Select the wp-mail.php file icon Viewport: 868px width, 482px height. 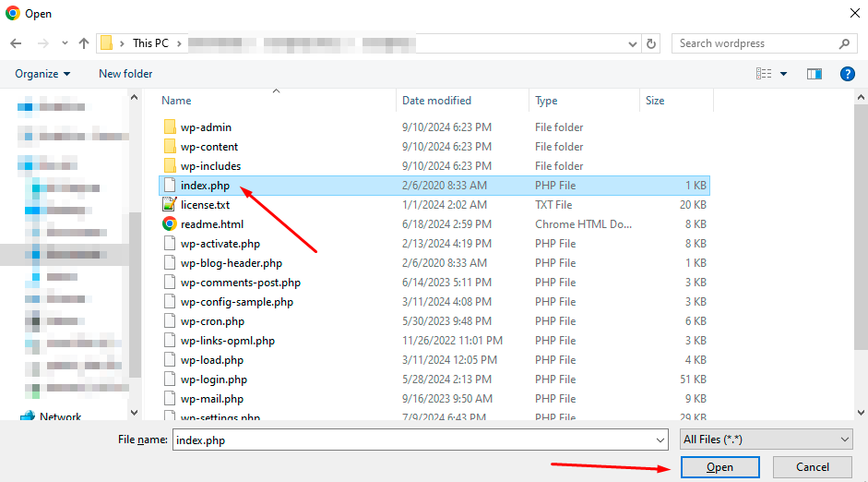tap(170, 398)
